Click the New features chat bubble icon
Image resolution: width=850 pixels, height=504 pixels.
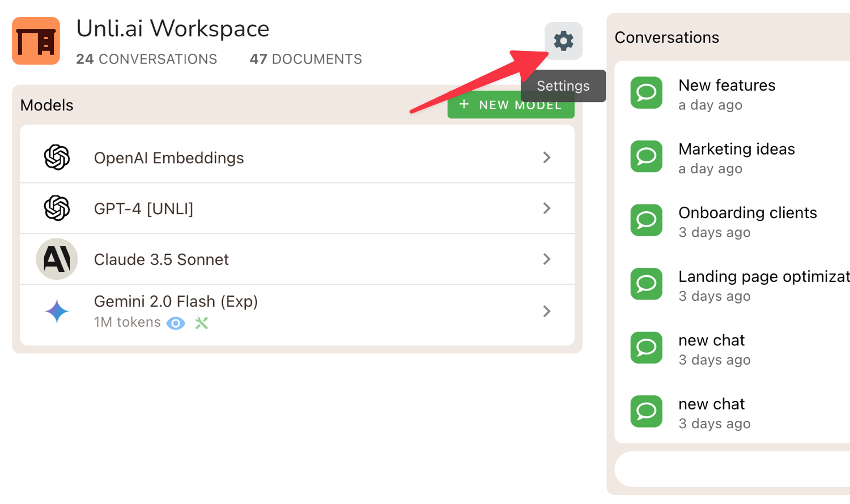646,93
